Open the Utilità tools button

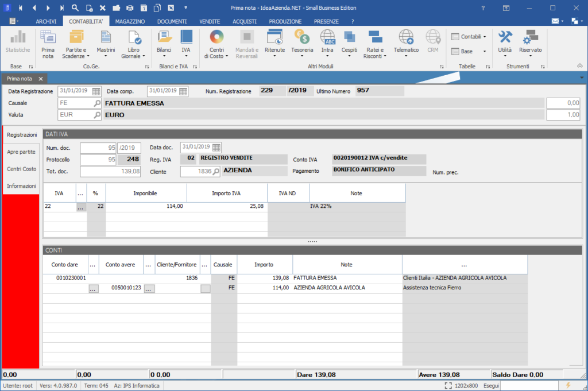(505, 44)
